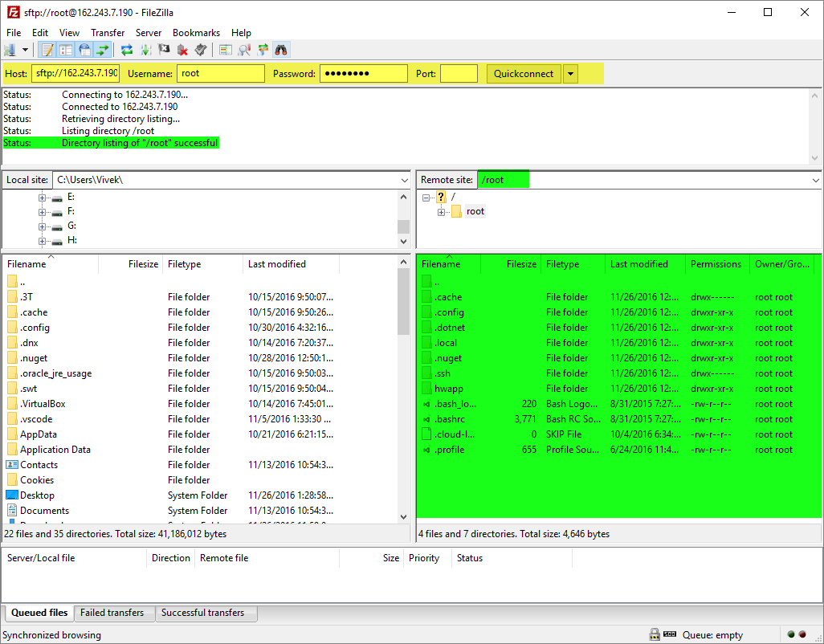This screenshot has height=644, width=824.
Task: Open the Bookmarks menu
Action: (x=197, y=33)
